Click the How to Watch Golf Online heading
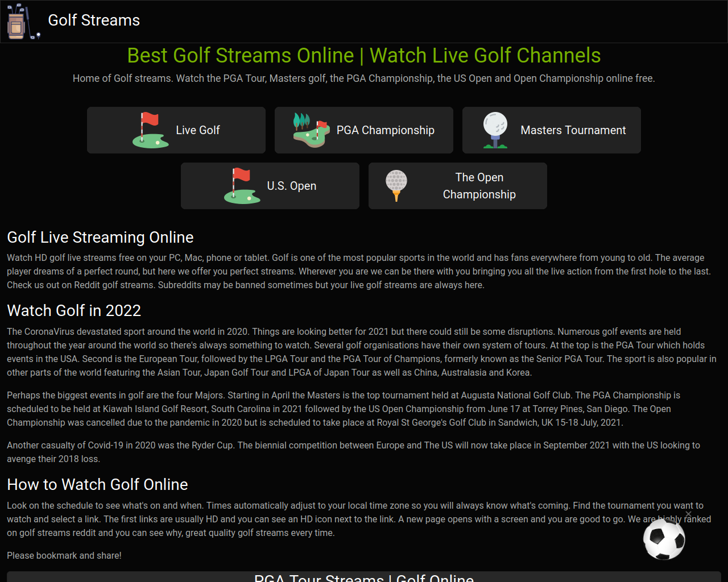The image size is (728, 582). (97, 484)
